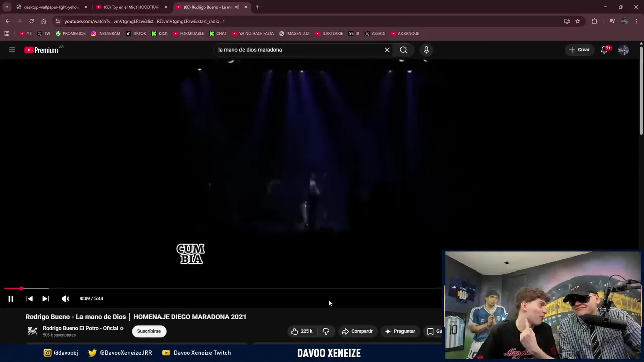The height and width of the screenshot is (362, 644).
Task: Open the YouTube notifications bell
Action: coord(605,50)
